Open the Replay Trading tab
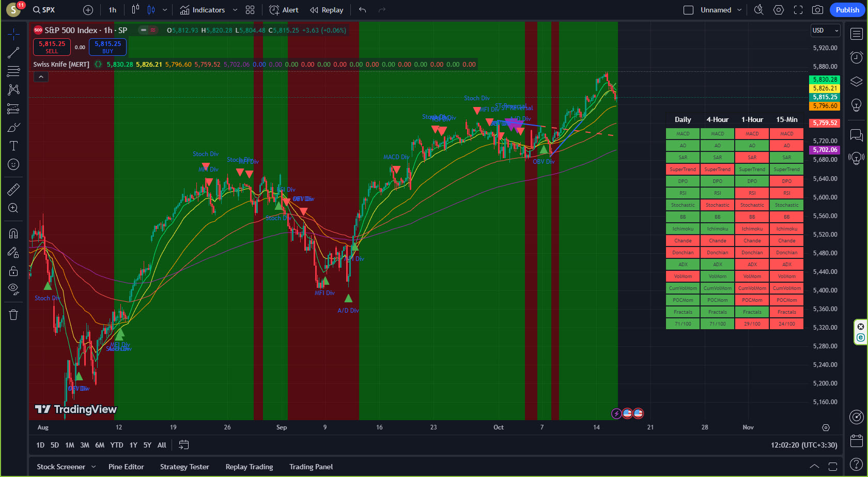 click(249, 467)
